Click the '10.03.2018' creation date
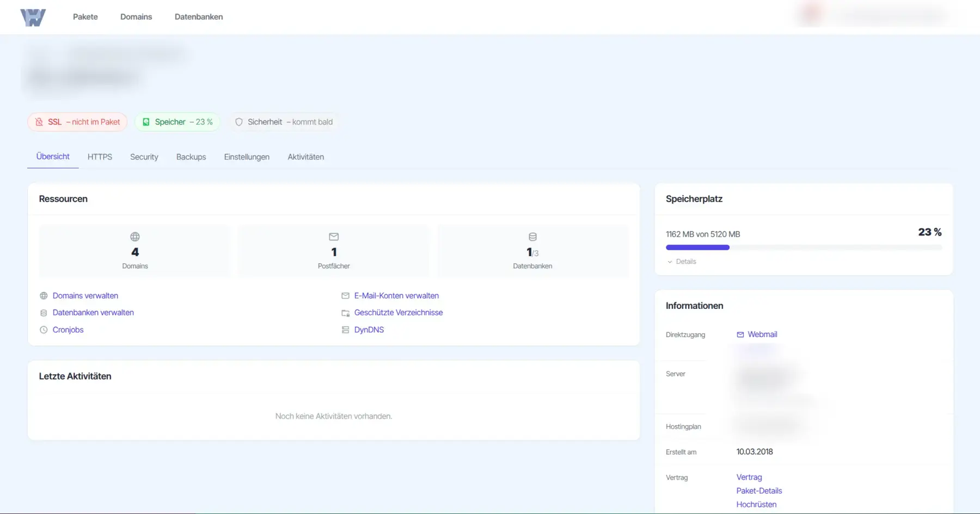 tap(755, 451)
